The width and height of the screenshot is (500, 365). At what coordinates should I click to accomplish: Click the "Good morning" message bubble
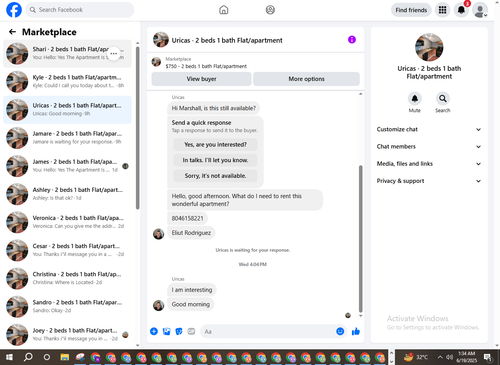click(x=191, y=304)
